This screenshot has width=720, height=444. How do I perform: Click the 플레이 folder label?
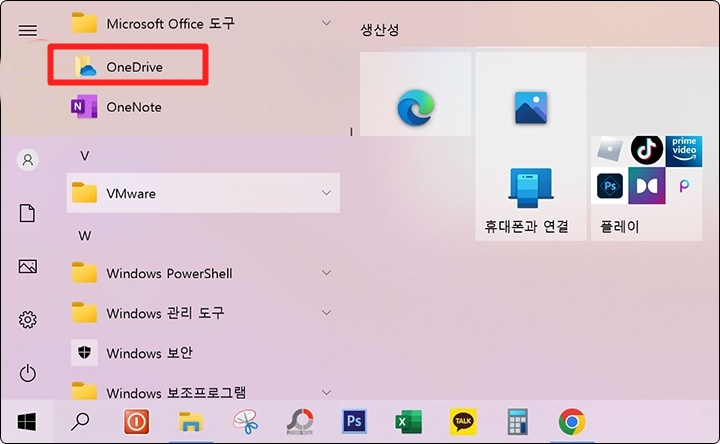tap(619, 226)
